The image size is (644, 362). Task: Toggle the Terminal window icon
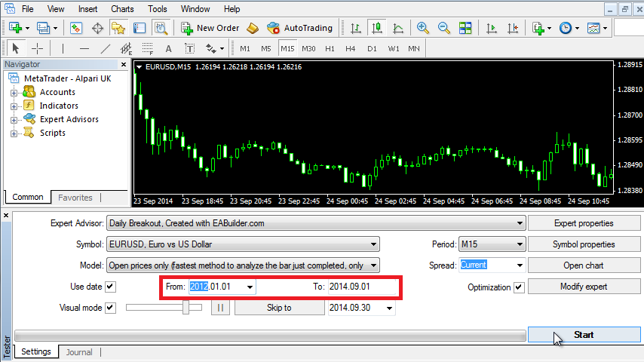point(140,28)
